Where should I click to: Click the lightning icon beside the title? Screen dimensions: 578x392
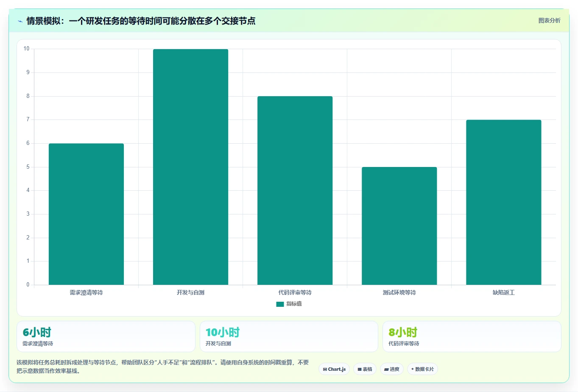pyautogui.click(x=20, y=21)
